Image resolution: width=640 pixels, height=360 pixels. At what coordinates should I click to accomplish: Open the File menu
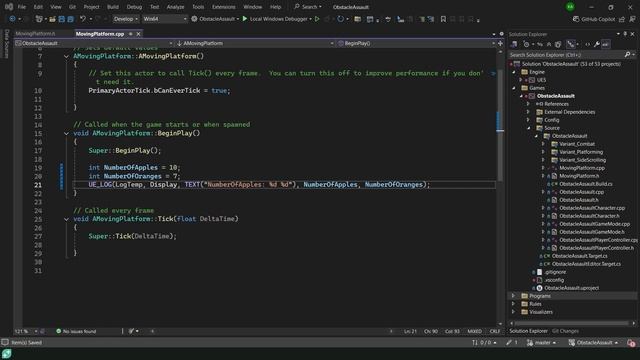22,7
